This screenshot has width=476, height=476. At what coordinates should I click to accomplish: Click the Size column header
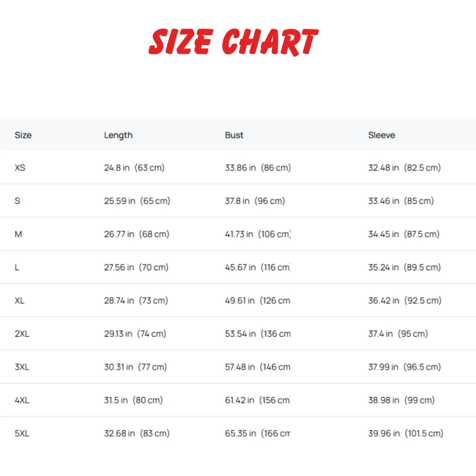tap(23, 135)
